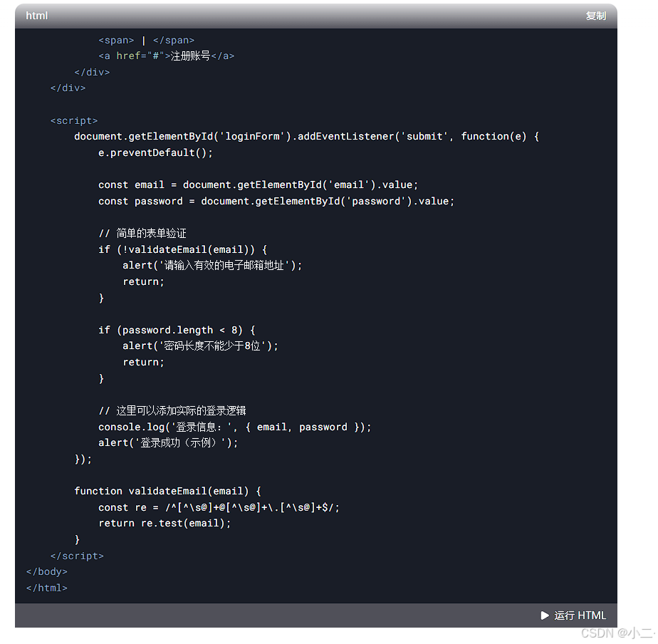
Task: Click the alert 请输入有效的电子邮箱地址 line
Action: point(212,265)
